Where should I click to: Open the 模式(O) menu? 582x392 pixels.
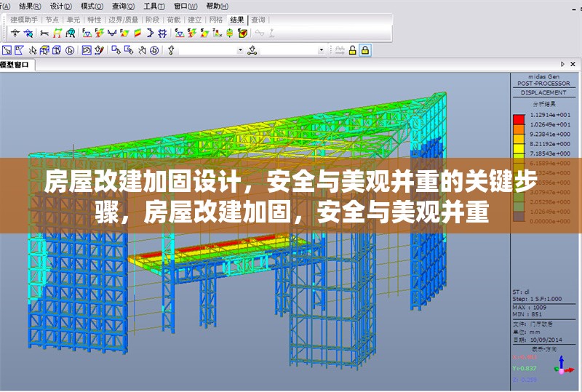(x=92, y=7)
